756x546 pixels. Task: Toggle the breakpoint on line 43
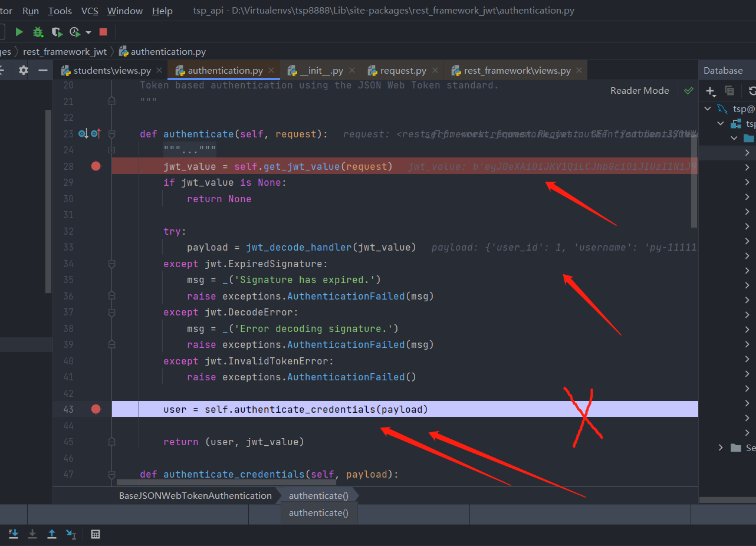[x=96, y=409]
